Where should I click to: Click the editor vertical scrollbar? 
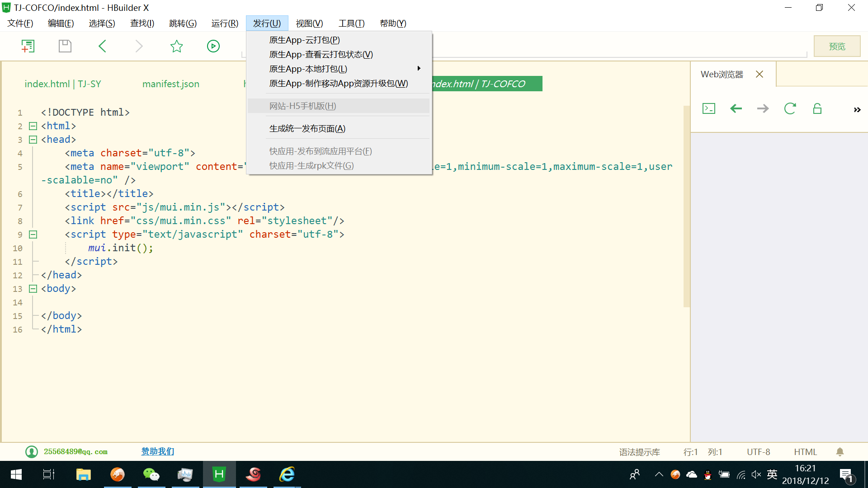click(686, 206)
